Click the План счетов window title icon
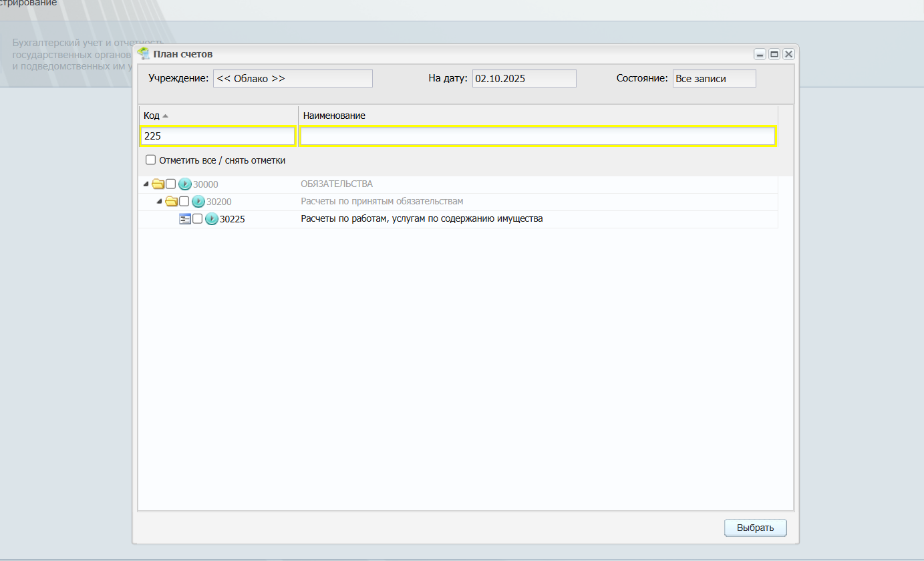This screenshot has height=561, width=924. click(x=143, y=54)
